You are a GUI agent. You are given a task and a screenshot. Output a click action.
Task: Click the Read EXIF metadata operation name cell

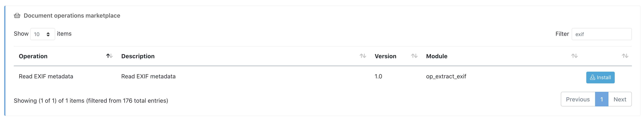(46, 76)
